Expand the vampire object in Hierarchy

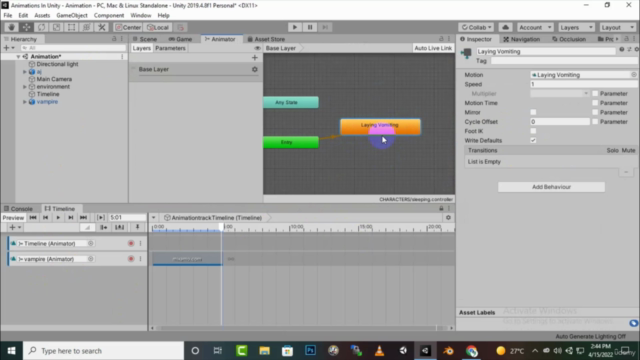tap(24, 102)
